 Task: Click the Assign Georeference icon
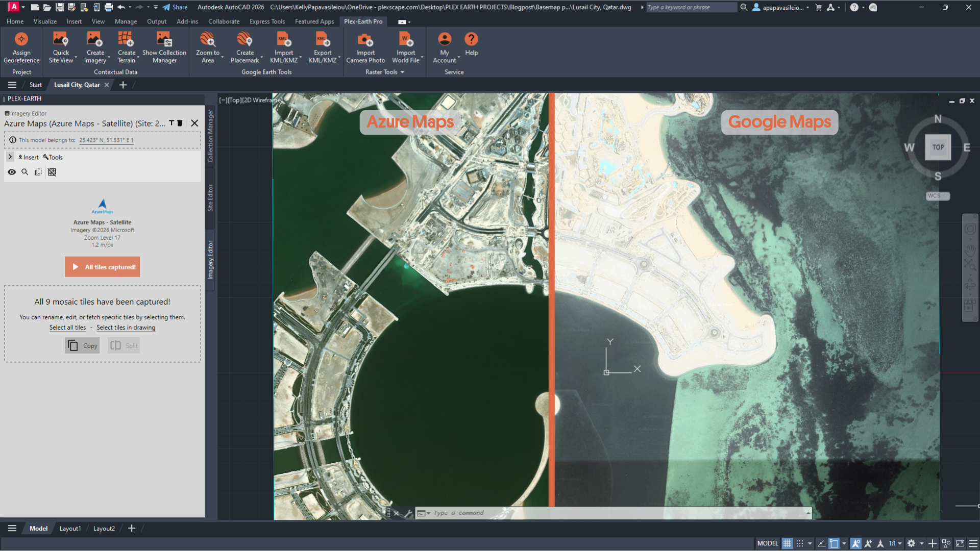coord(21,40)
